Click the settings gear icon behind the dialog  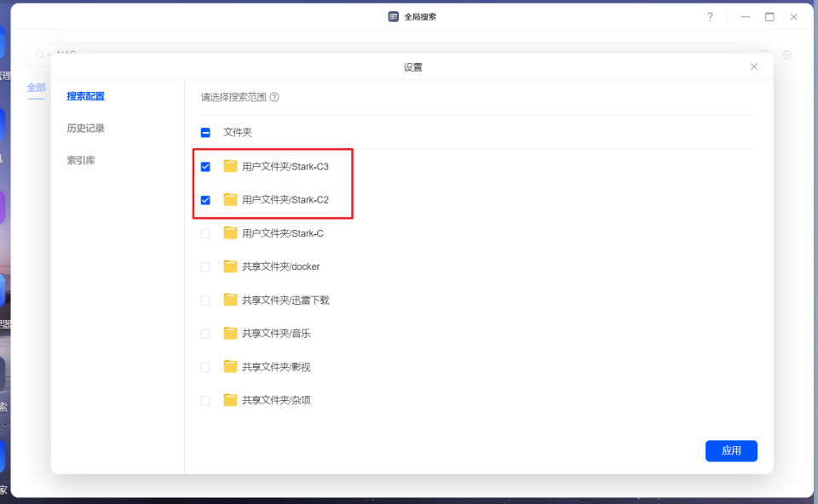tap(786, 54)
